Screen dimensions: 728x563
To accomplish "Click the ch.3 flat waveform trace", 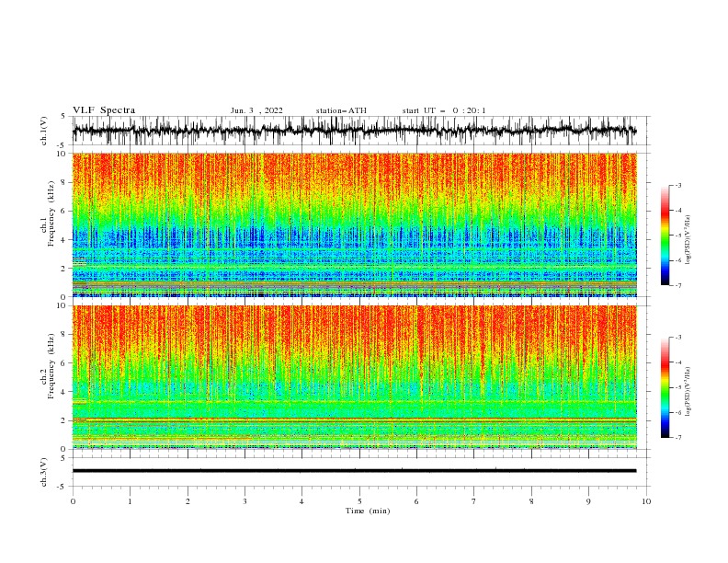I will (x=354, y=471).
